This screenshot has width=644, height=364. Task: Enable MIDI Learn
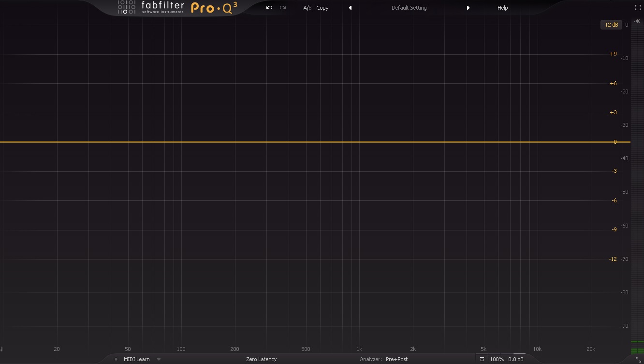pos(137,359)
